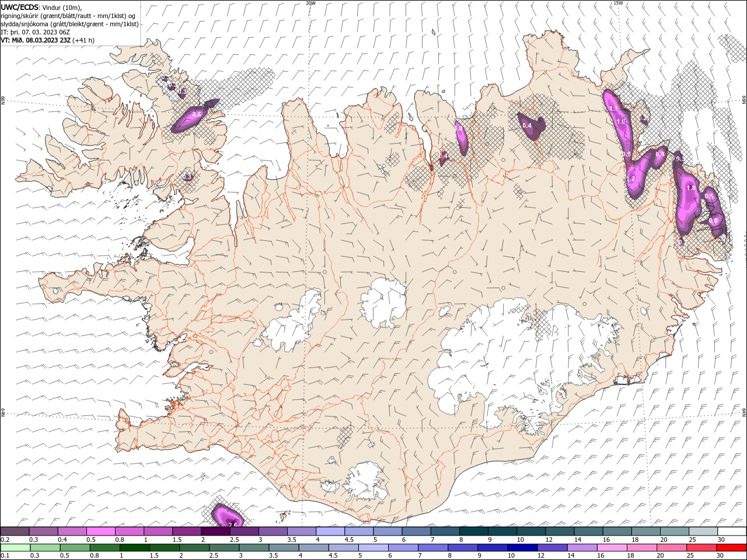Click the 0.5 value beside the 1.2 blob
Image resolution: width=747 pixels, height=560 pixels.
tap(627, 154)
